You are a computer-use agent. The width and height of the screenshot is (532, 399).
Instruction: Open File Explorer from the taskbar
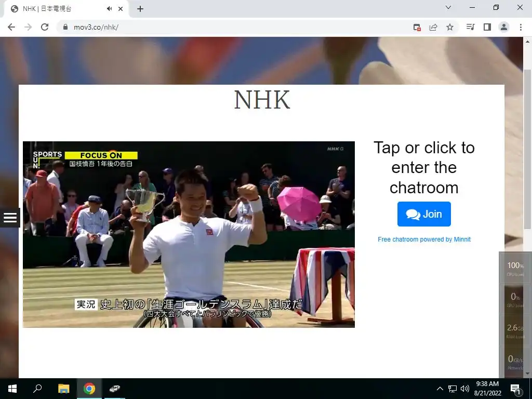(63, 389)
